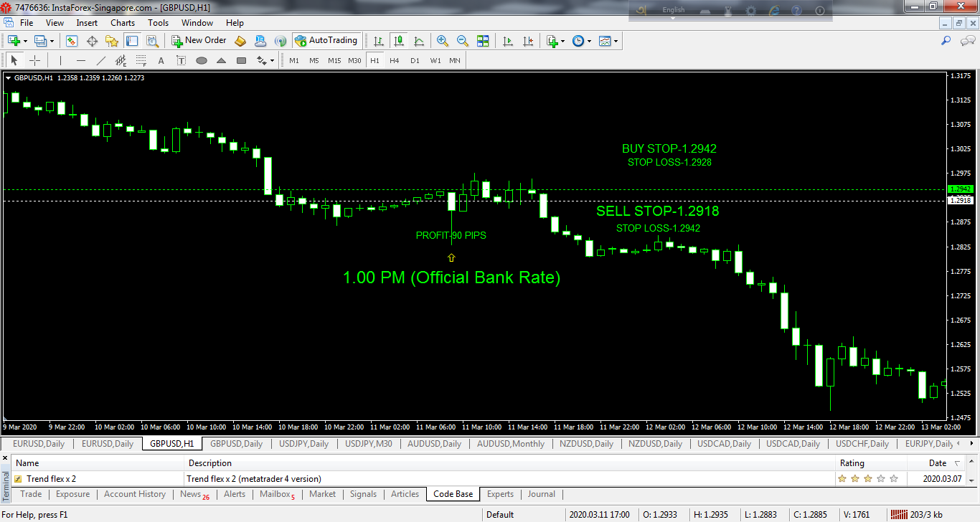The image size is (980, 522).
Task: Open the Mailbox terminal tab
Action: coord(277,494)
